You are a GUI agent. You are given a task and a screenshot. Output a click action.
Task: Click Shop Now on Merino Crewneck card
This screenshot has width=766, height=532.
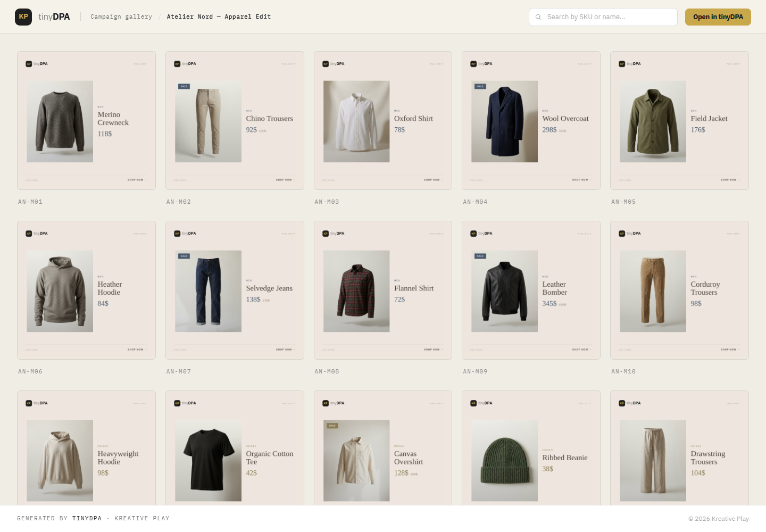[x=137, y=180]
